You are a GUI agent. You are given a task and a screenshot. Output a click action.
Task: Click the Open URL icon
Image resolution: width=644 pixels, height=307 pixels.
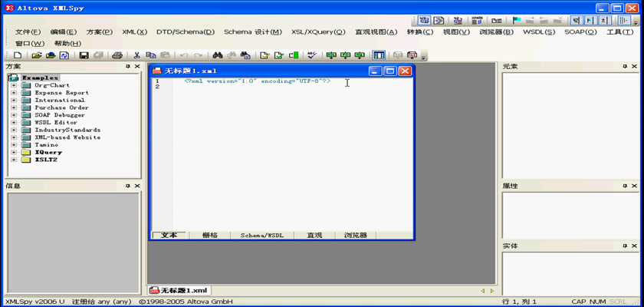point(51,55)
